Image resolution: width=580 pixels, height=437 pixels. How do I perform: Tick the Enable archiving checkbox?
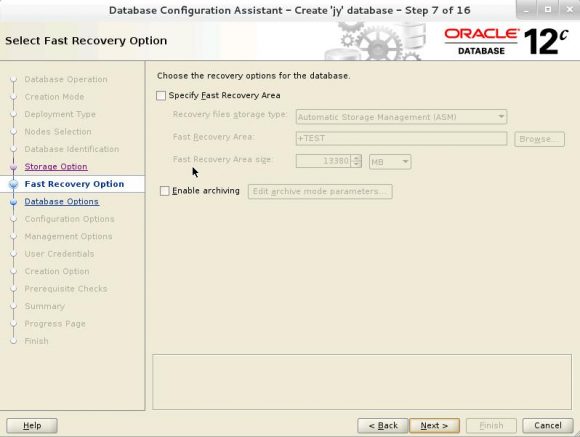[165, 191]
